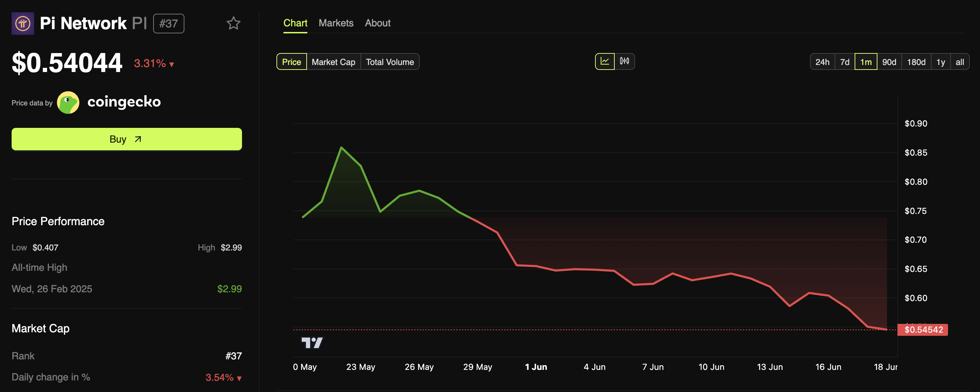This screenshot has height=392, width=980.
Task: Set chart range to 24h
Action: click(822, 62)
